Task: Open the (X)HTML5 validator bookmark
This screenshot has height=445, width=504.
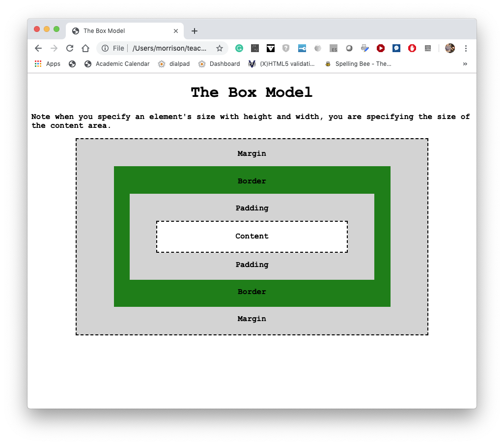Action: (281, 64)
